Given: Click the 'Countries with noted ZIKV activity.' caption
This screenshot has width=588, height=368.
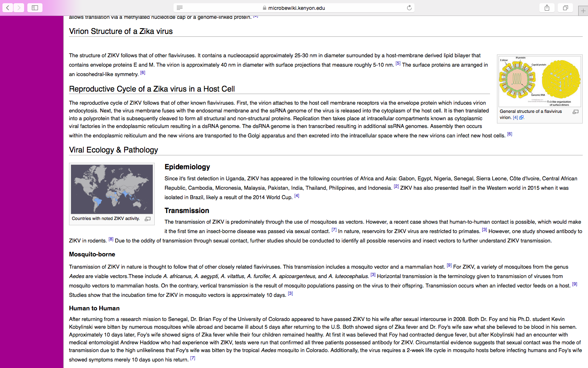Looking at the screenshot, I should point(106,219).
